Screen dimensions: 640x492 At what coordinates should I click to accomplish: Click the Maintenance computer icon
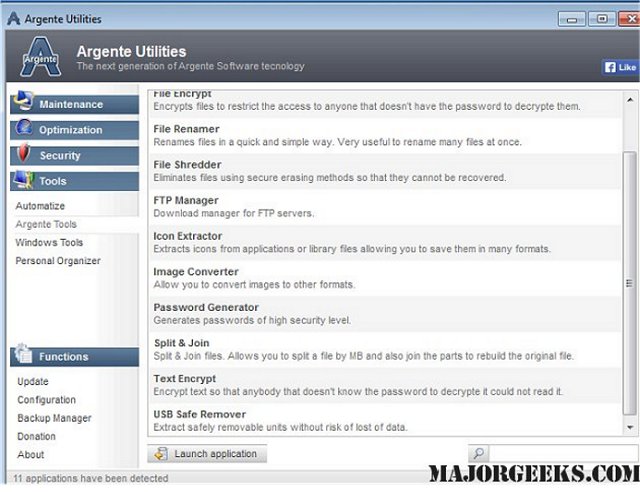point(23,101)
